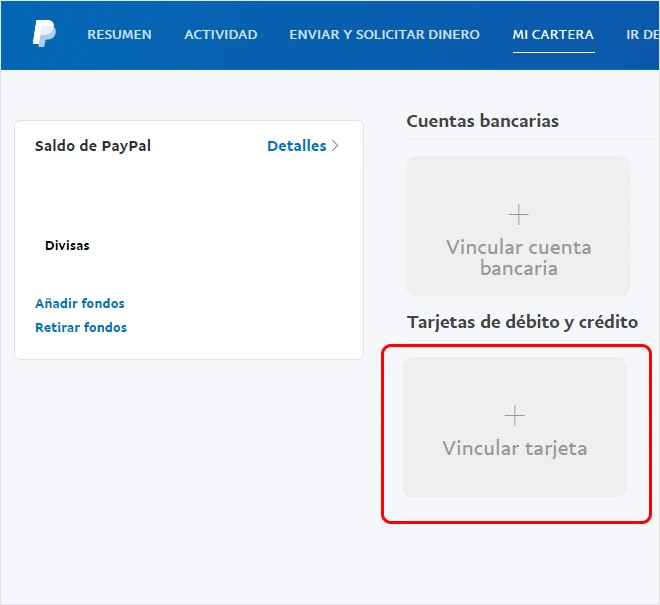
Task: Click the Retirar fondos link
Action: click(81, 327)
